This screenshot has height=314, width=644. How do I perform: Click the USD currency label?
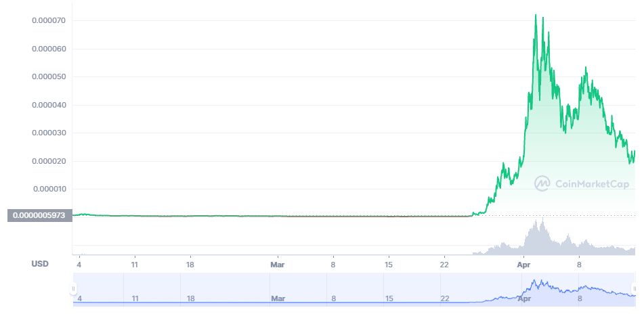pyautogui.click(x=40, y=264)
